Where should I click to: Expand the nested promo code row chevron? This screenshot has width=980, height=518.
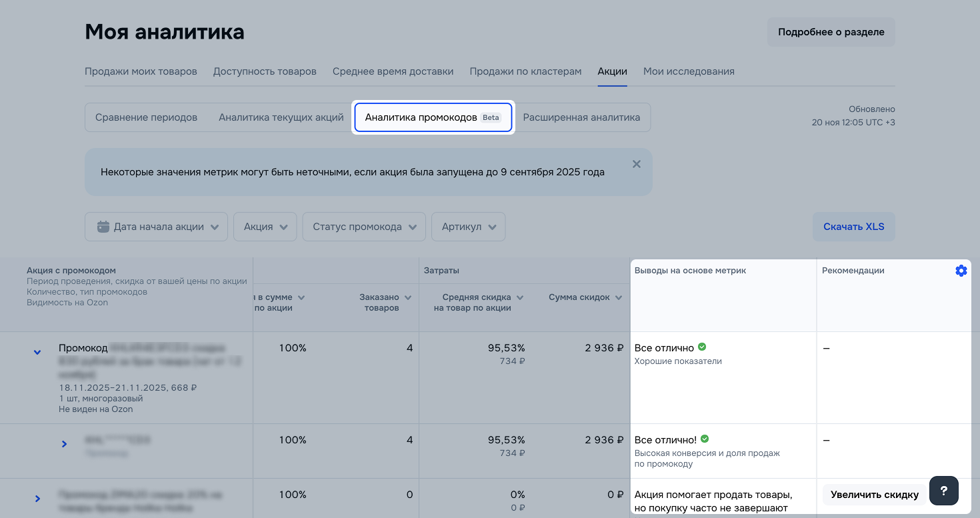[x=64, y=444]
